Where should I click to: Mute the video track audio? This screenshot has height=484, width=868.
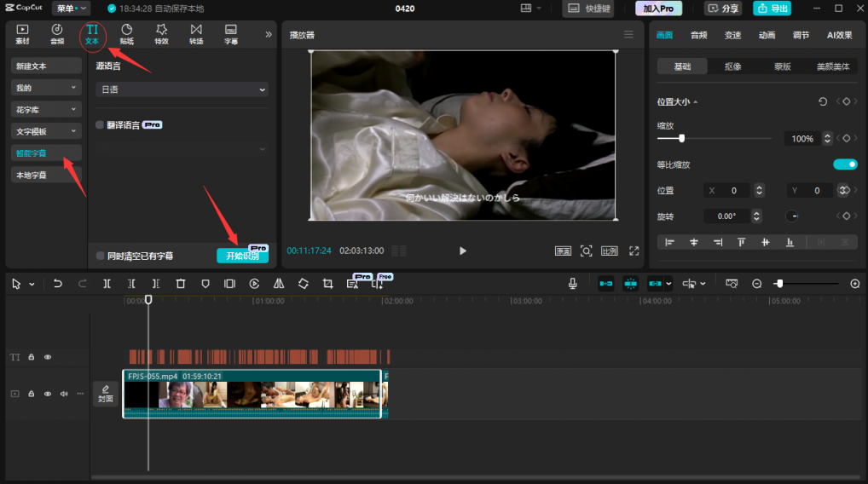click(64, 394)
